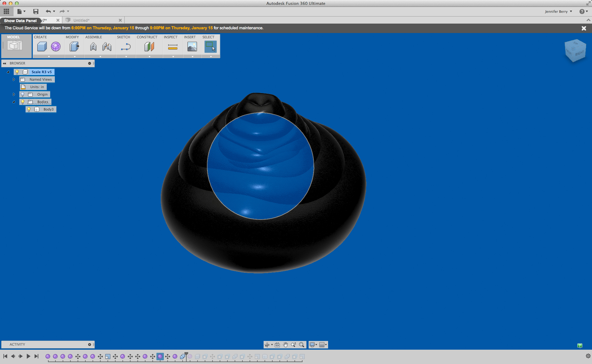Screen dimensions: 592x364
Task: Expand the Named Views folder
Action: point(14,79)
